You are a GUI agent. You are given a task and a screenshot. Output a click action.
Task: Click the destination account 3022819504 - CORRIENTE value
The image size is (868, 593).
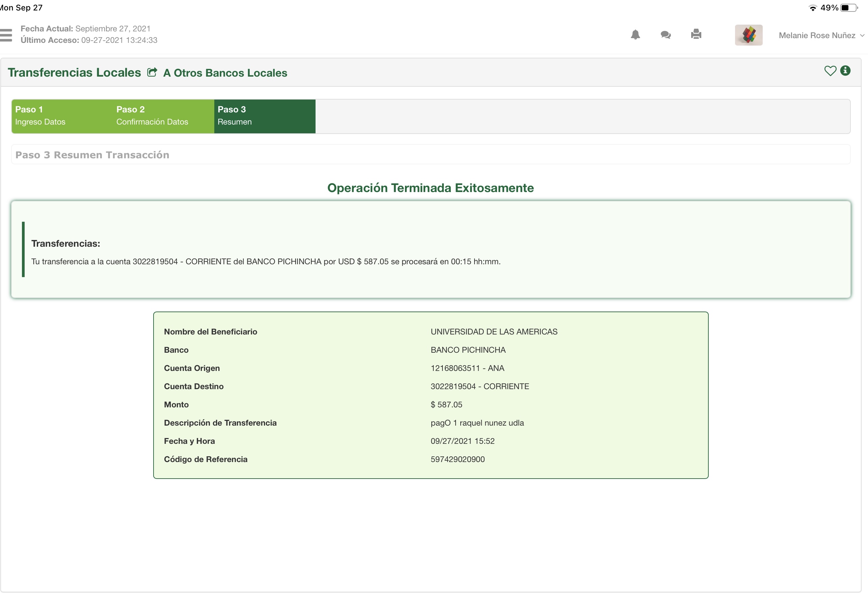(x=480, y=386)
